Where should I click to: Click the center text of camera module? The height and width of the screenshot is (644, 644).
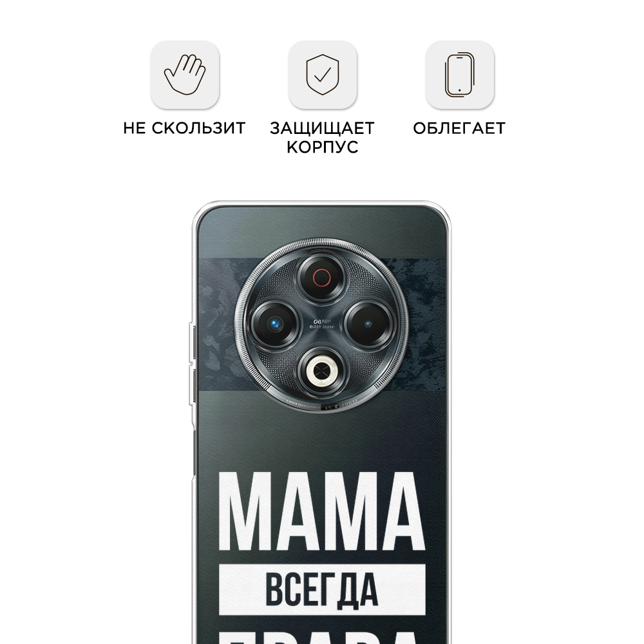point(321,325)
